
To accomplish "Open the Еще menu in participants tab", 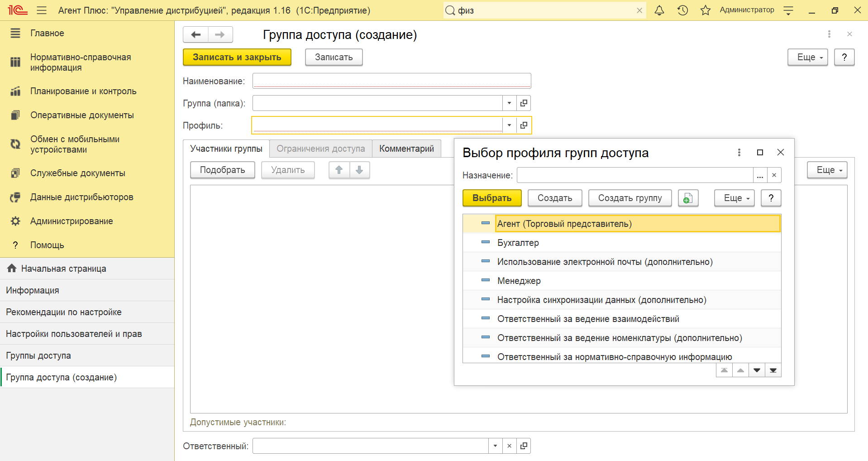I will coord(827,170).
